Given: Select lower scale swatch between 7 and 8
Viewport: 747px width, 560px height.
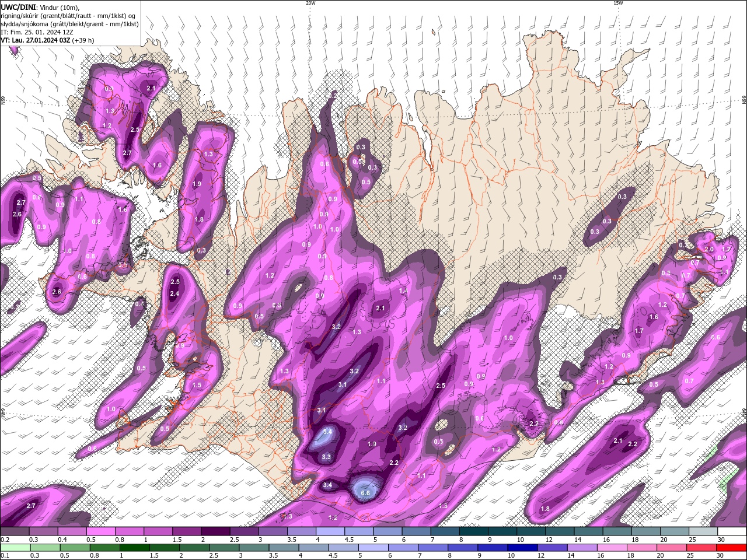Looking at the screenshot, I should pyautogui.click(x=432, y=548).
